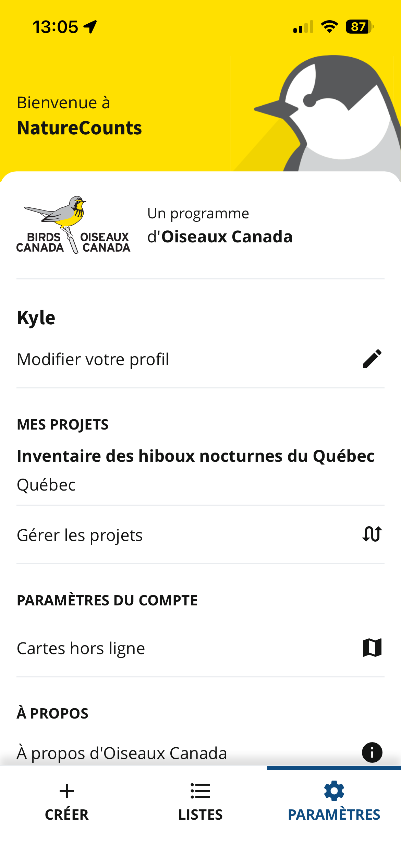This screenshot has width=401, height=868.
Task: Open Gérer les projets
Action: 80,535
